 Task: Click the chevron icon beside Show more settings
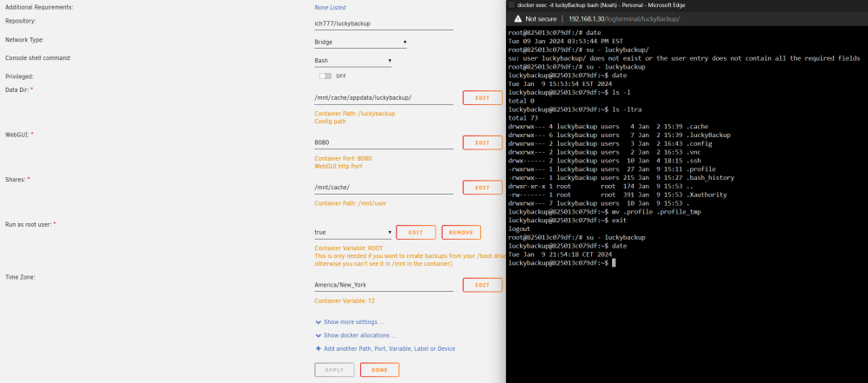tap(318, 322)
